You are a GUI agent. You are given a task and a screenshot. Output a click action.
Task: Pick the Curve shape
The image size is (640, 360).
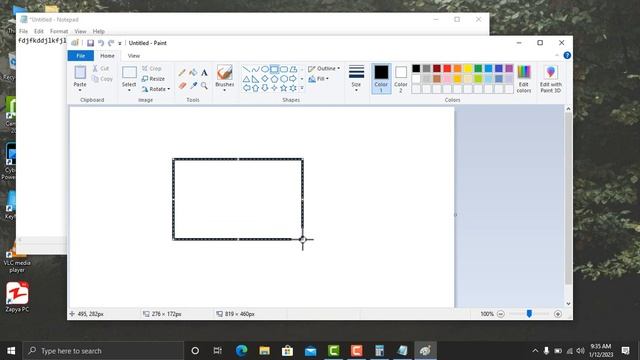(x=256, y=69)
